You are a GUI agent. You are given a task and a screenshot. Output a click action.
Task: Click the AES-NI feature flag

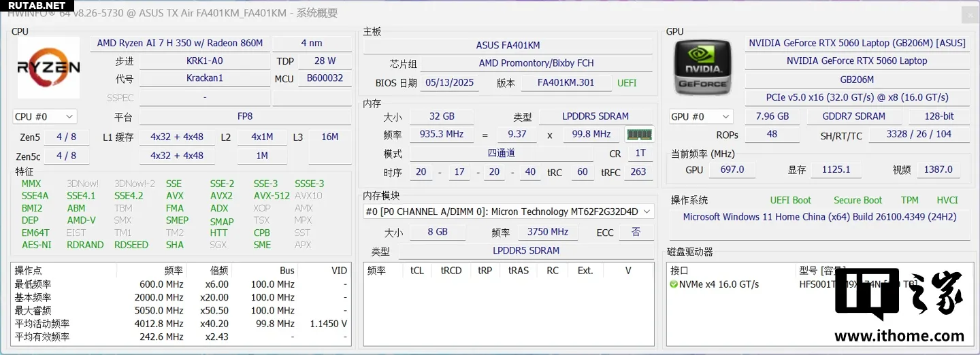37,245
